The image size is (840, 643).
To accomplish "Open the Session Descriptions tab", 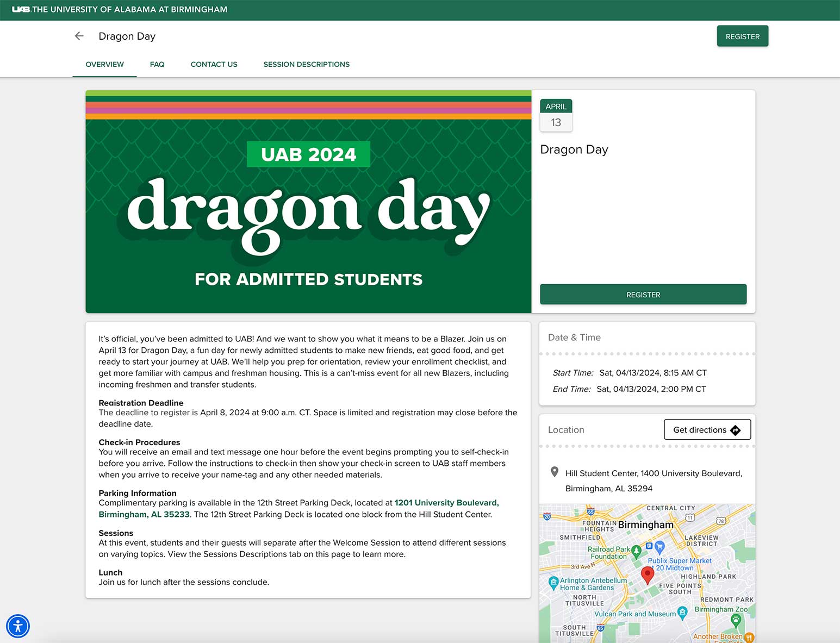I will (x=306, y=64).
